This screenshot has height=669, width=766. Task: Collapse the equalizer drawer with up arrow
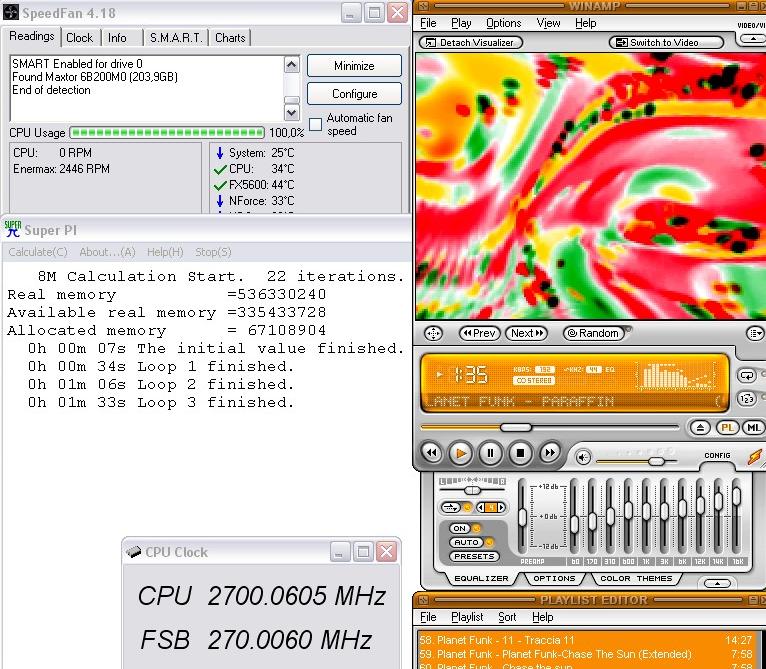tap(717, 583)
